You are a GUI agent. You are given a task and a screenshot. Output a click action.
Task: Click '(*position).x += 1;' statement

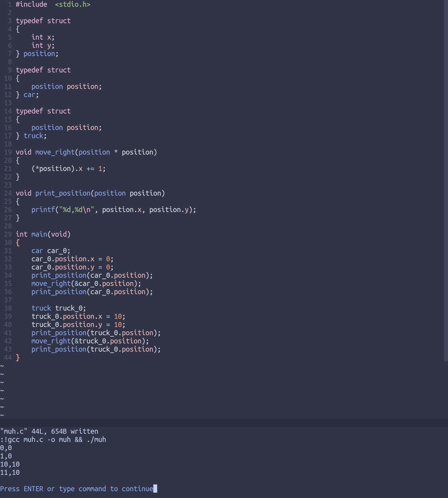[x=69, y=168]
